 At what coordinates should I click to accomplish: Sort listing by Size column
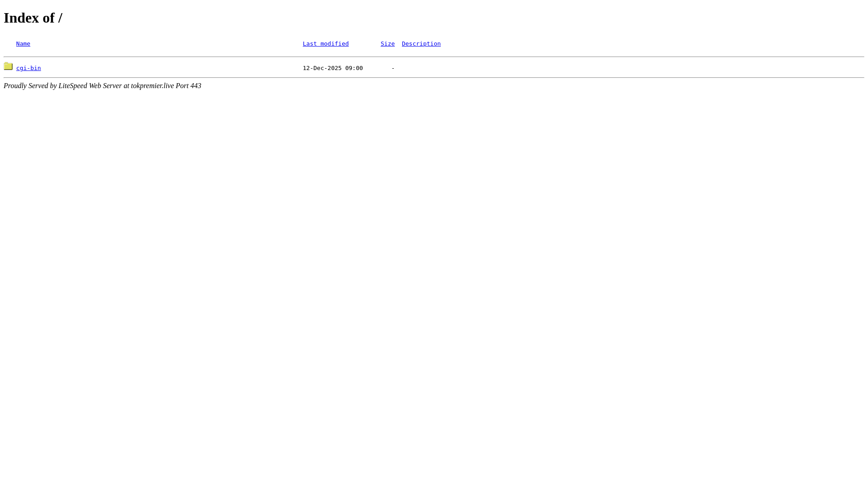[x=387, y=44]
